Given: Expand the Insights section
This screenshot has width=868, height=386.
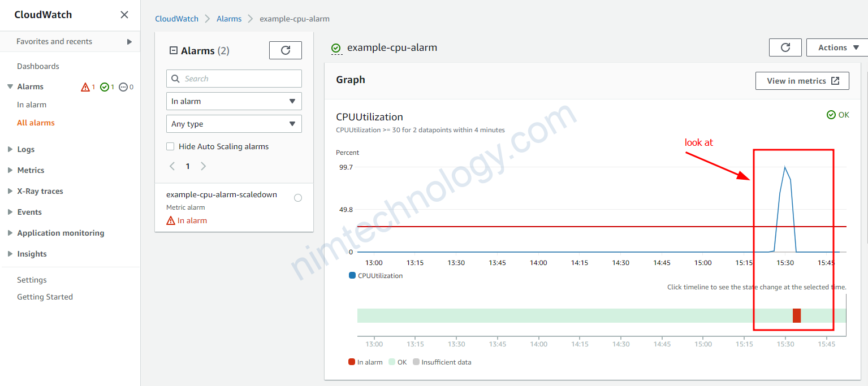Looking at the screenshot, I should click(x=10, y=254).
